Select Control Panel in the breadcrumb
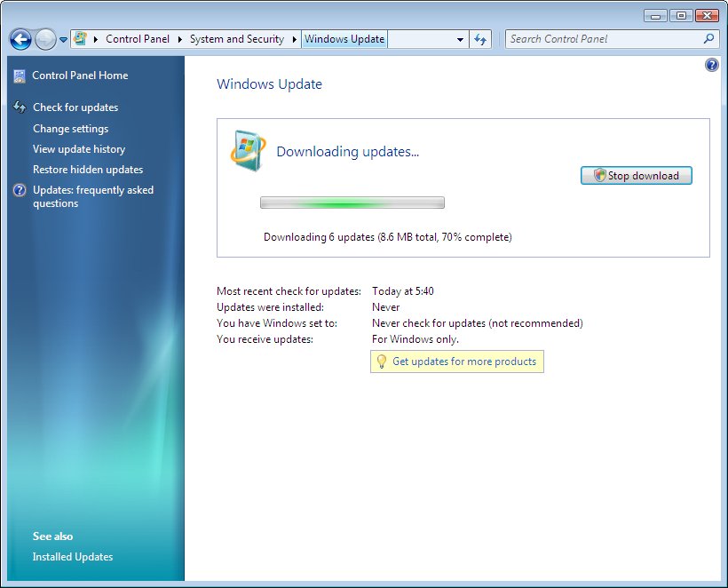Screen dimensions: 728x588 pos(138,39)
